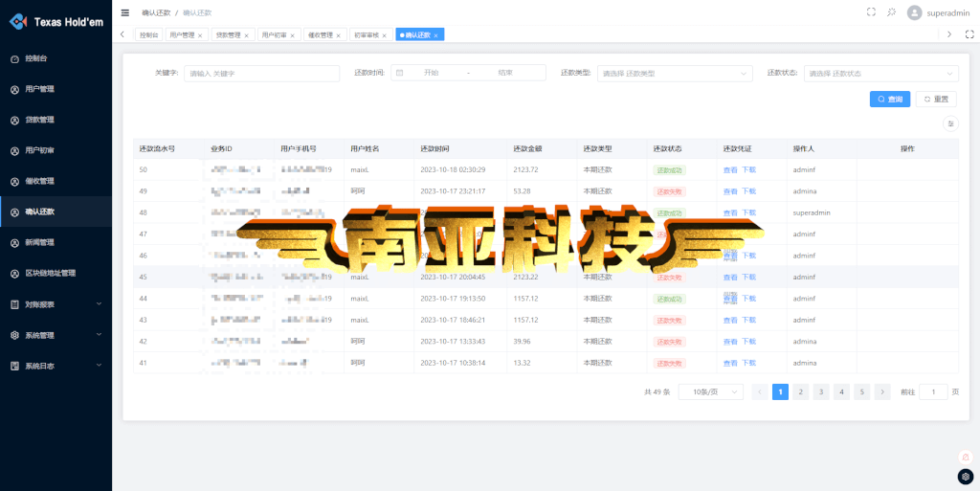Viewport: 980px width, 491px height.
Task: Click 下载 in row 49
Action: pyautogui.click(x=748, y=191)
